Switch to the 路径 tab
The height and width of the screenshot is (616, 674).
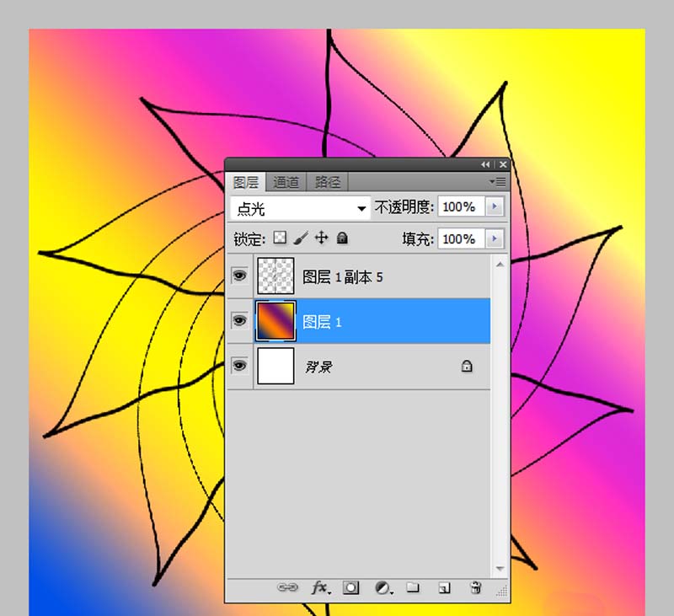click(327, 182)
